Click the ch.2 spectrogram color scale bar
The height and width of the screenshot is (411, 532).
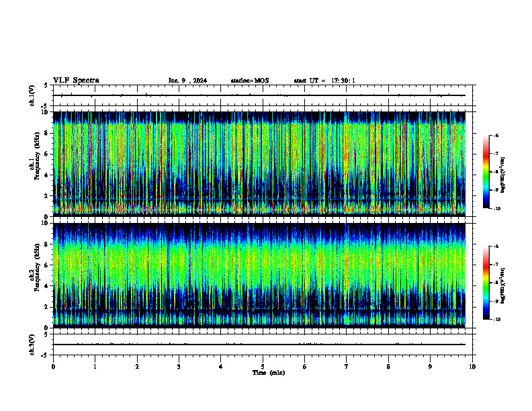[x=486, y=283]
